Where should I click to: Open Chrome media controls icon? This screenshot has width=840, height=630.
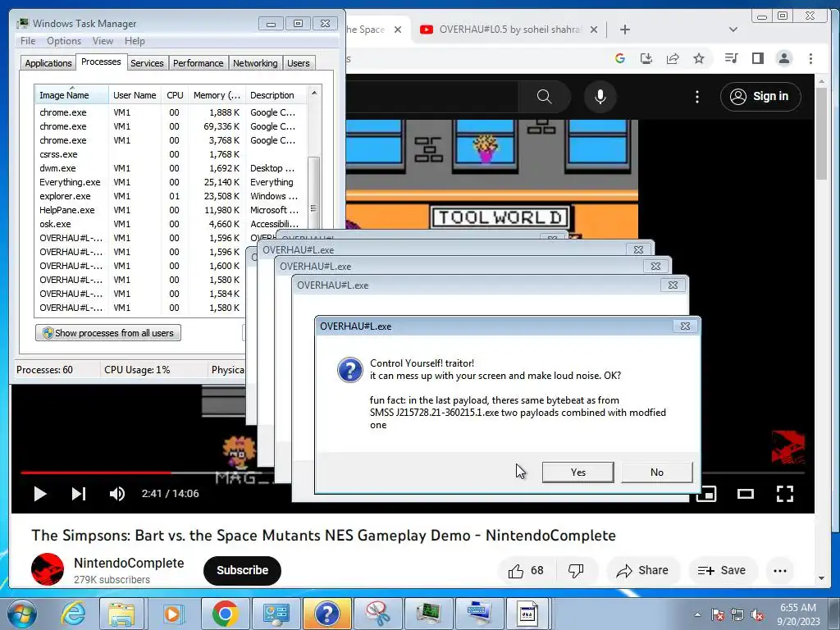[731, 58]
